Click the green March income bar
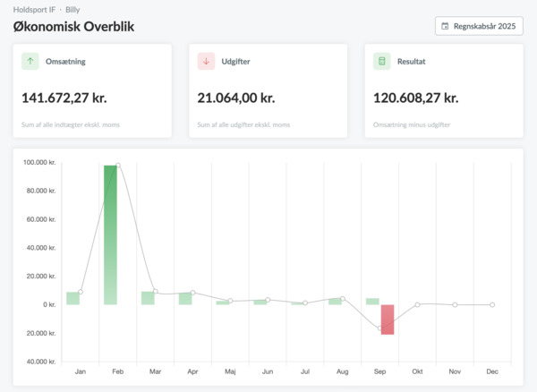The image size is (537, 392). coord(148,298)
